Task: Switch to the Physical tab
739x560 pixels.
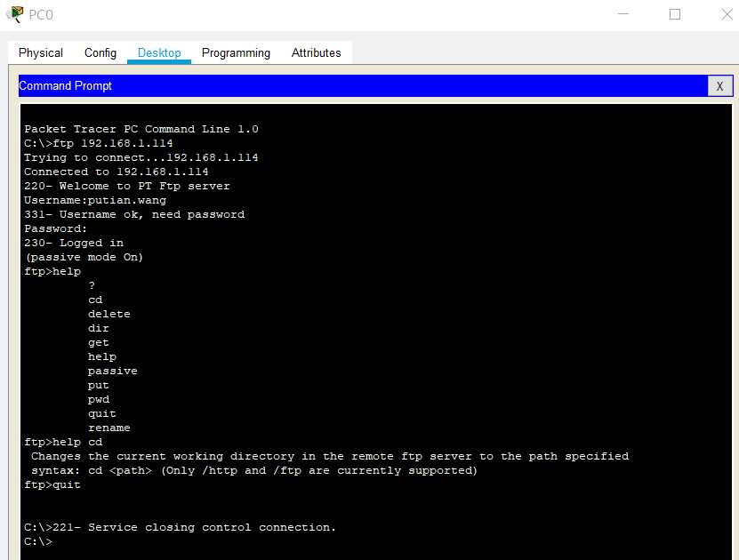Action: [41, 52]
